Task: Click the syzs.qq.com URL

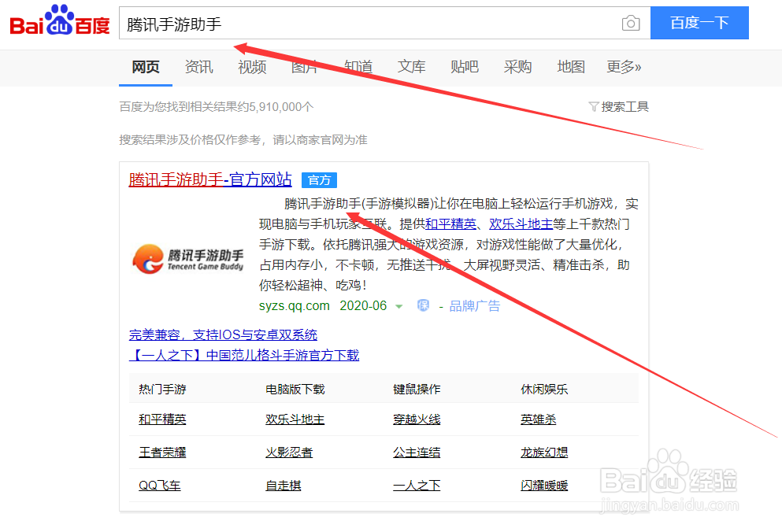Action: tap(295, 305)
